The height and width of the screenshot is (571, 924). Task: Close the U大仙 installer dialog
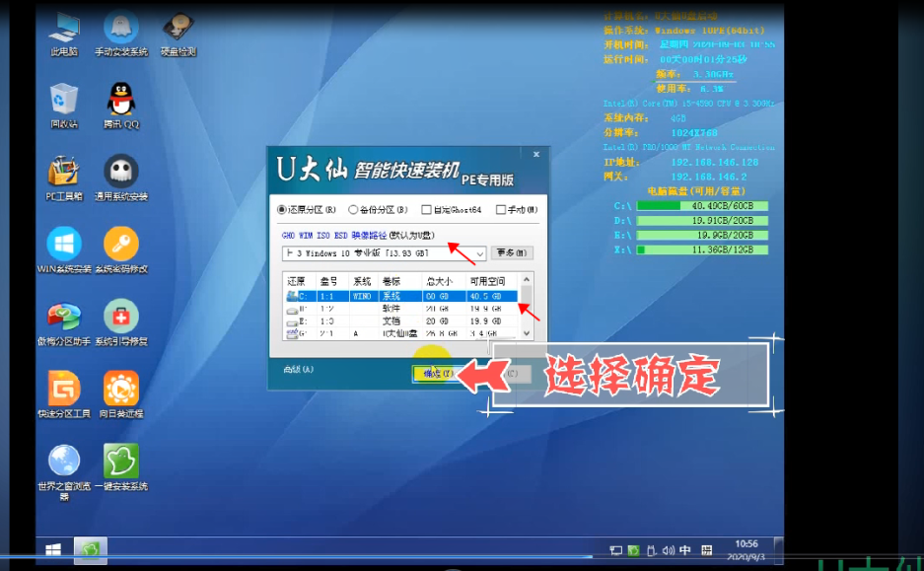click(x=536, y=155)
